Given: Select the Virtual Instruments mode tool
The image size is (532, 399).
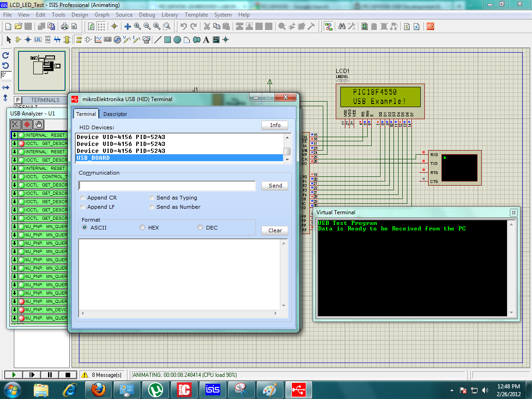Looking at the screenshot, I should pyautogui.click(x=145, y=40).
